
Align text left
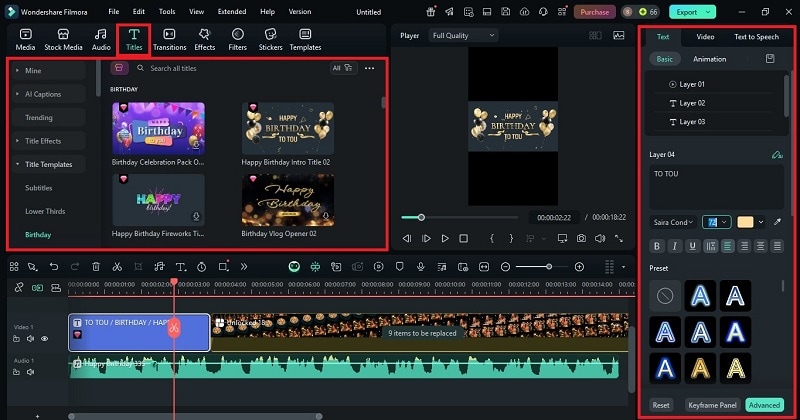728,246
